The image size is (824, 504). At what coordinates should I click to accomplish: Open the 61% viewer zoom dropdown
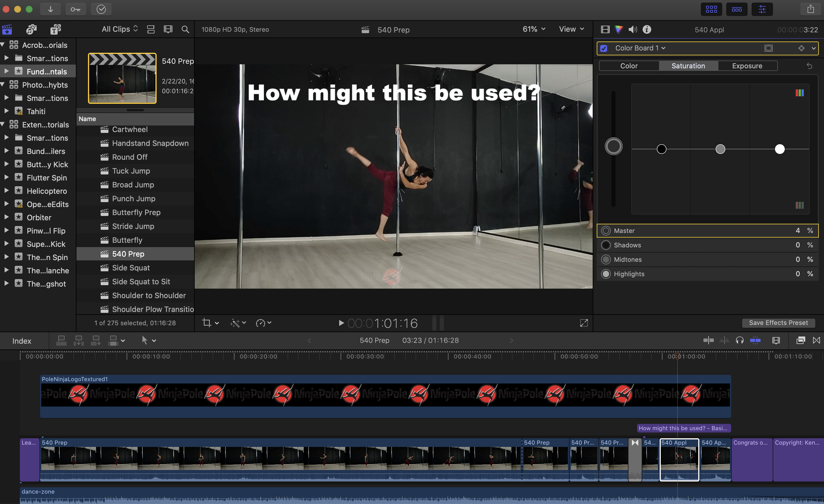(534, 29)
